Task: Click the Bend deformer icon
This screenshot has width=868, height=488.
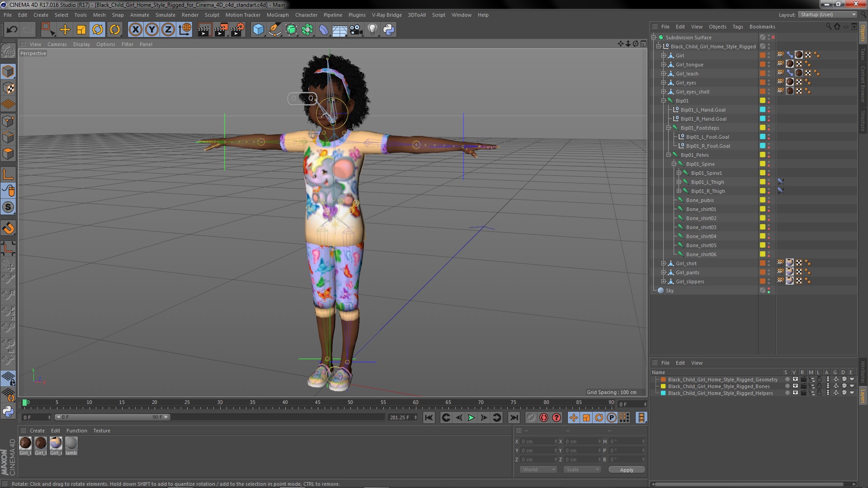Action: (324, 30)
